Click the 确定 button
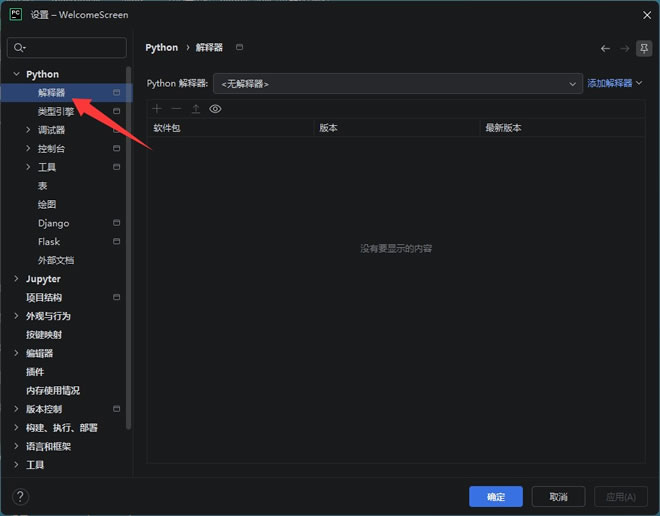660x516 pixels. click(x=496, y=497)
